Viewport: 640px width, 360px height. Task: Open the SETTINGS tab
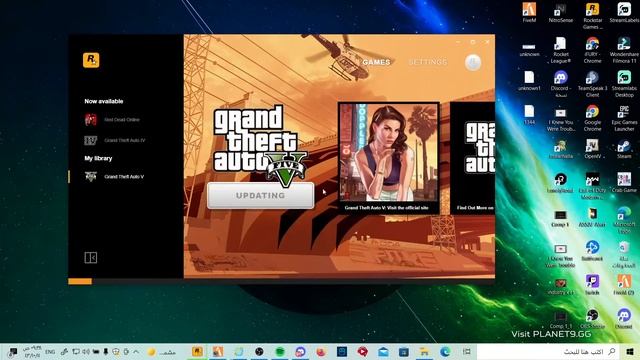428,62
